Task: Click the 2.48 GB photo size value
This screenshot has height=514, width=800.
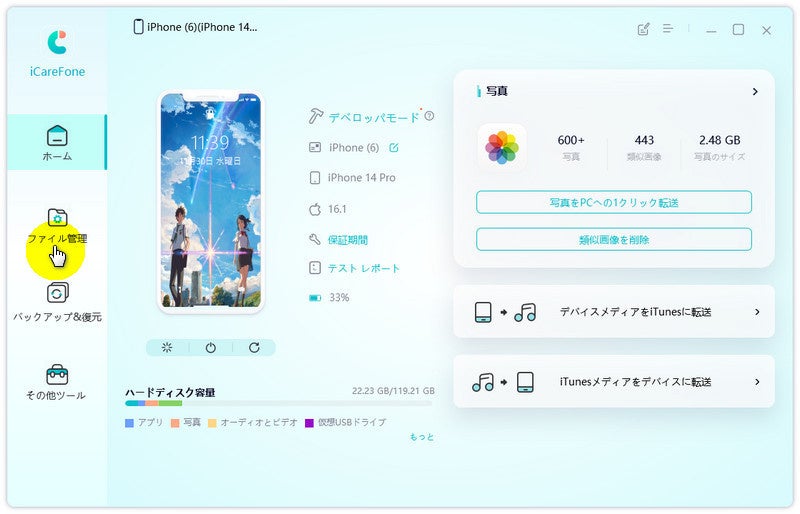Action: (x=719, y=140)
